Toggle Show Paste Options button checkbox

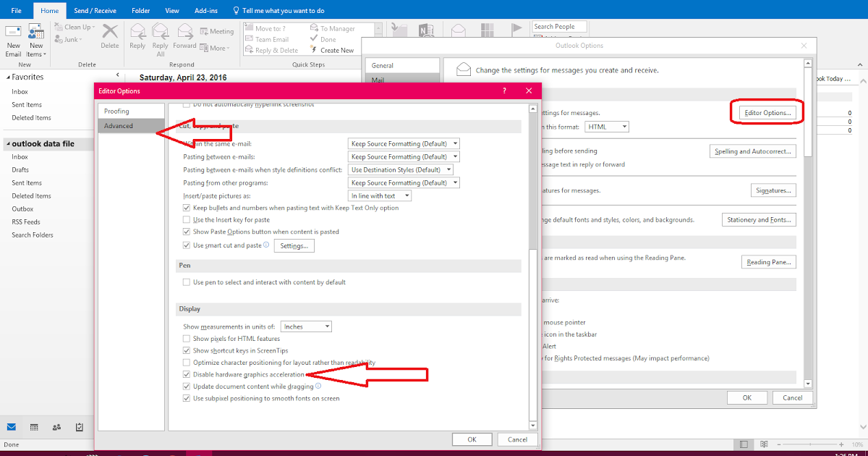[x=187, y=232]
